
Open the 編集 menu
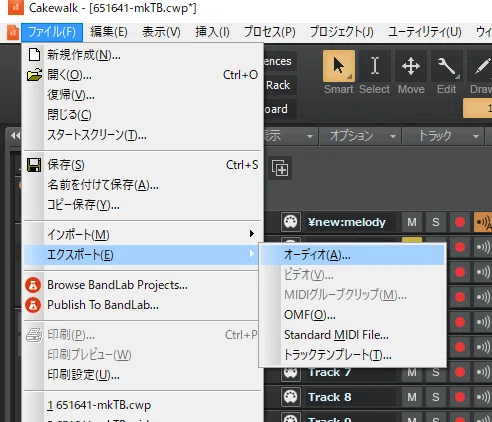(109, 32)
